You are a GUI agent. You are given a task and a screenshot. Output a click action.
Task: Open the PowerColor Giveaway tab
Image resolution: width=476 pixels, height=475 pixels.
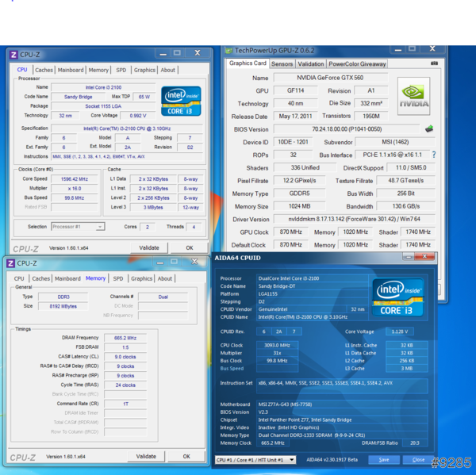pos(357,63)
